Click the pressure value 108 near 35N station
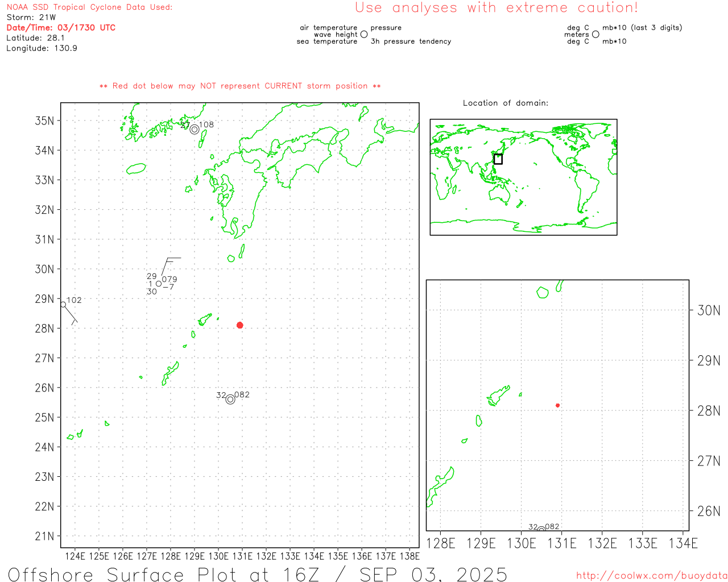The width and height of the screenshot is (728, 582). [206, 124]
